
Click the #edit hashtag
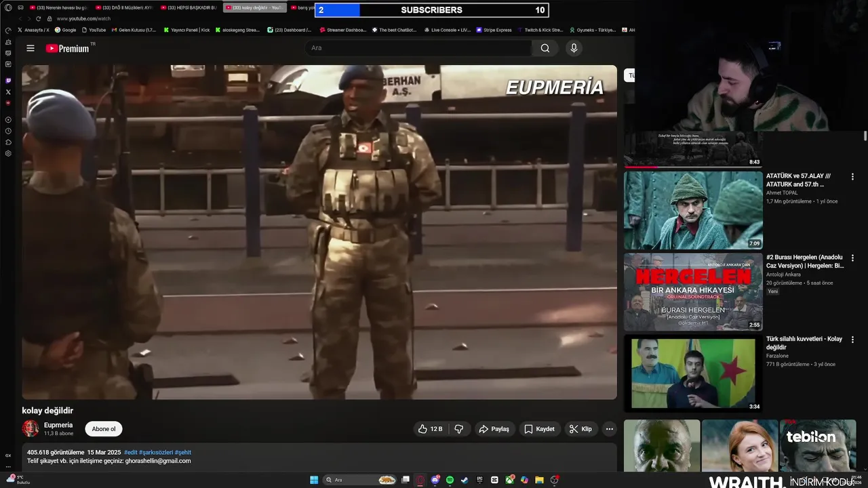pos(130,452)
